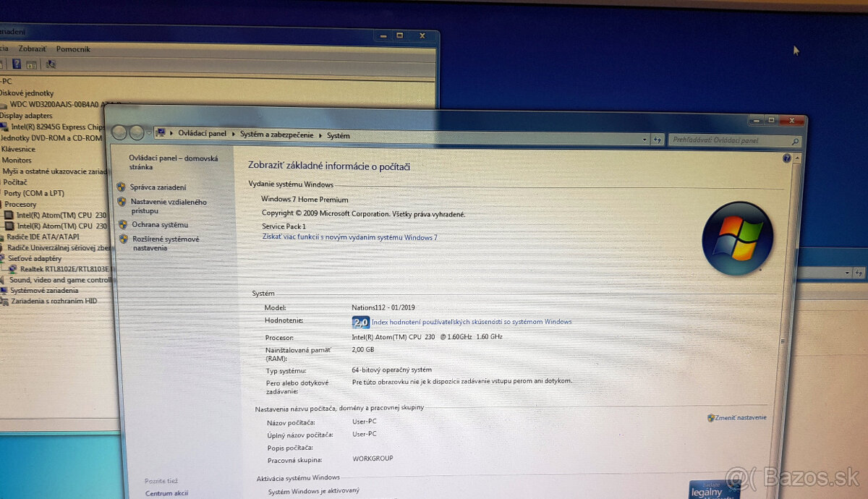The height and width of the screenshot is (499, 868).
Task: Select Diskové jednotky in Device Manager
Action: (x=26, y=93)
